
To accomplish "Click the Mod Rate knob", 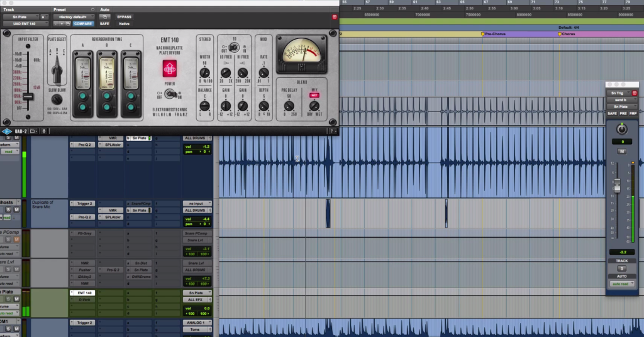I will pyautogui.click(x=264, y=73).
